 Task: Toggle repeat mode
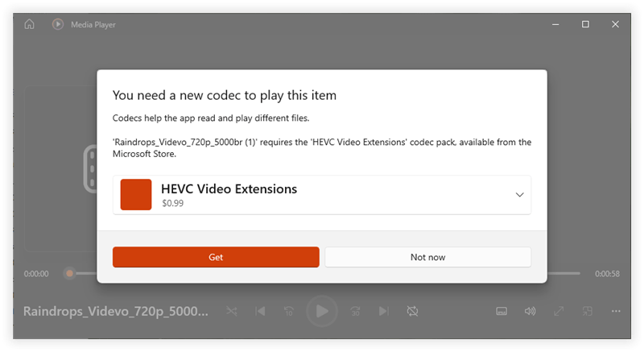click(412, 311)
